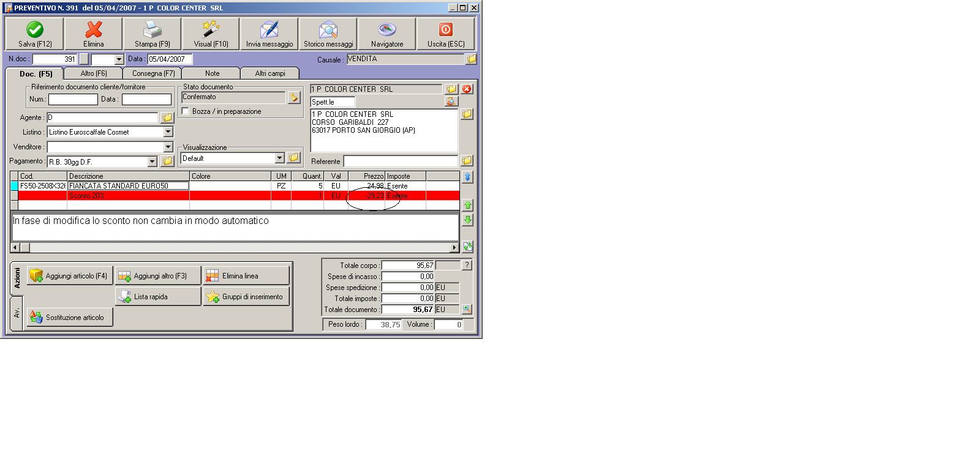The width and height of the screenshot is (980, 454).
Task: Click the Stato documento edit icon
Action: pos(294,97)
